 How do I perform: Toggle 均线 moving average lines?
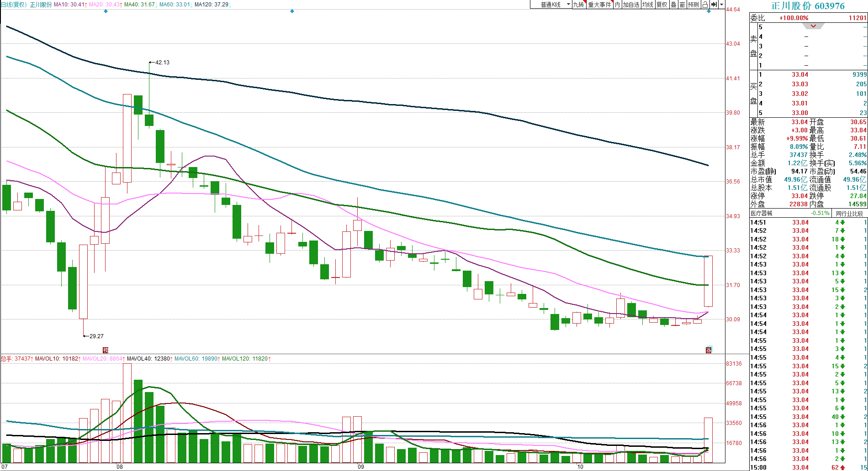point(647,5)
